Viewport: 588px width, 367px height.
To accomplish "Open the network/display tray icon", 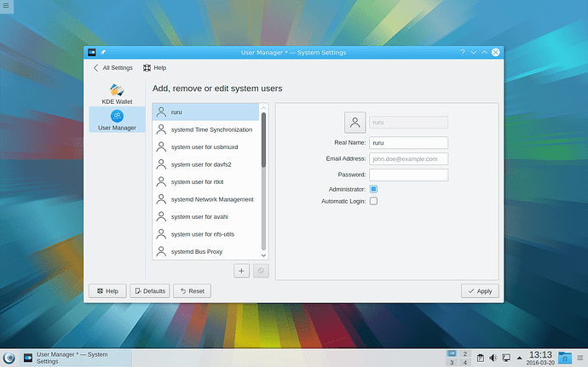I will click(506, 358).
